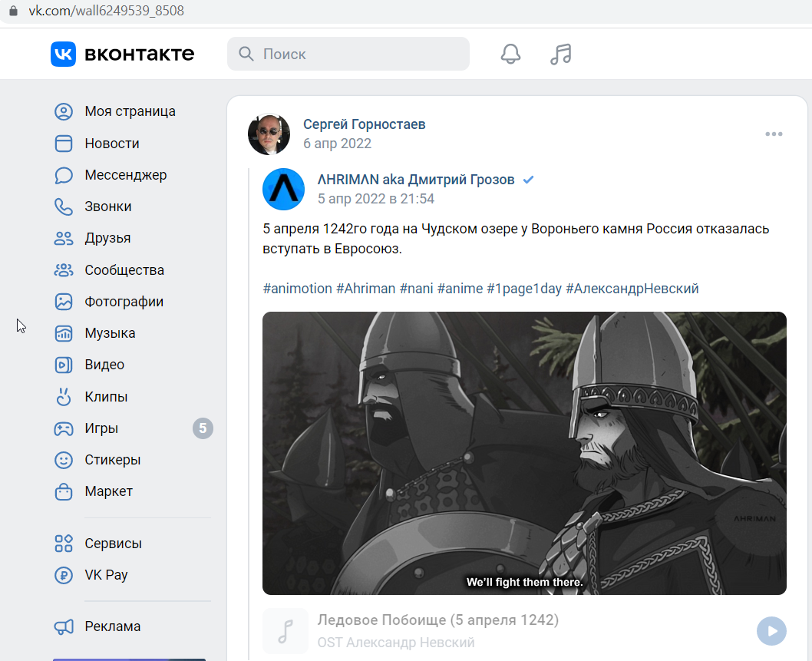Click the Маркет shopping bag icon
This screenshot has height=661, width=812.
64,491
